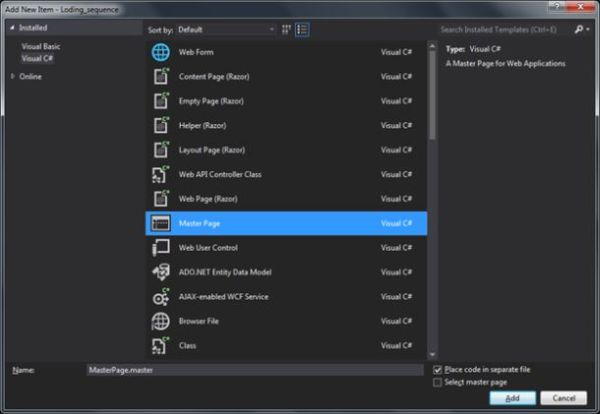Click the search magnifier icon
This screenshot has width=600, height=414.
point(579,29)
